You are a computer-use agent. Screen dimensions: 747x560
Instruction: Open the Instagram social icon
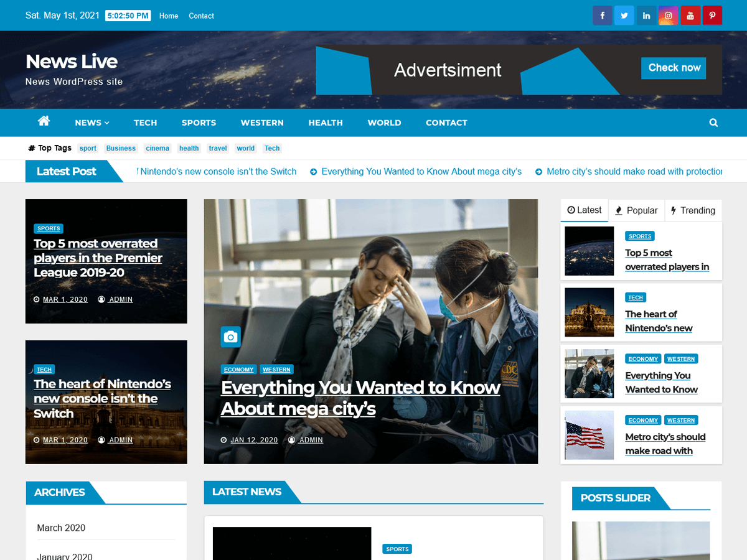668,16
